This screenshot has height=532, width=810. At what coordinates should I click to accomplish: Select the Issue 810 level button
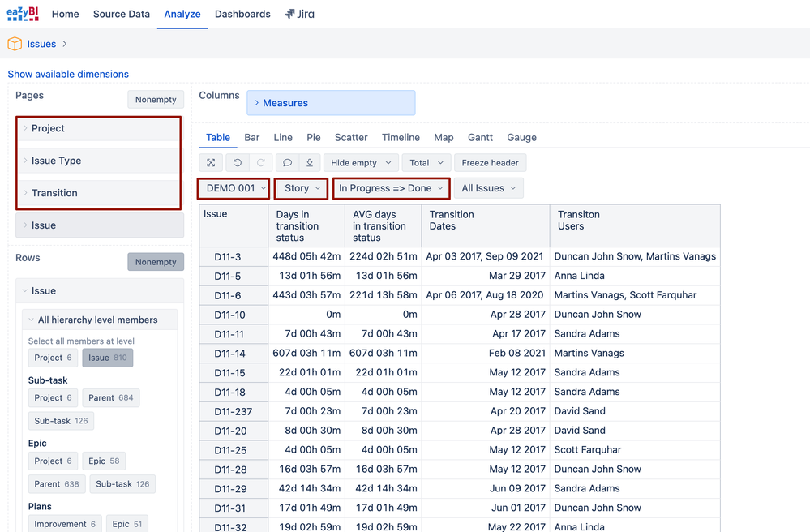(x=107, y=358)
